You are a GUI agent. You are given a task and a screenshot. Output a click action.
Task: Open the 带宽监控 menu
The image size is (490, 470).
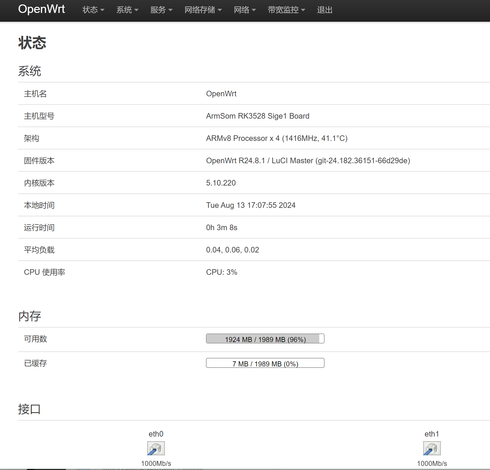click(286, 10)
